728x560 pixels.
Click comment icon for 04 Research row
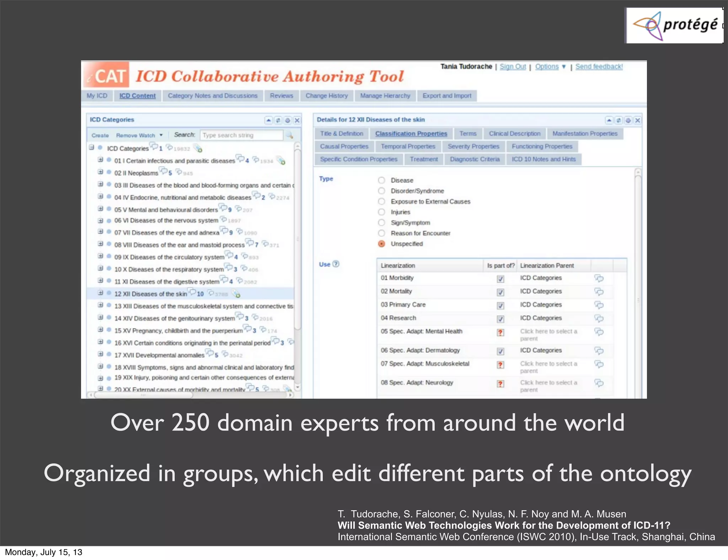point(599,318)
